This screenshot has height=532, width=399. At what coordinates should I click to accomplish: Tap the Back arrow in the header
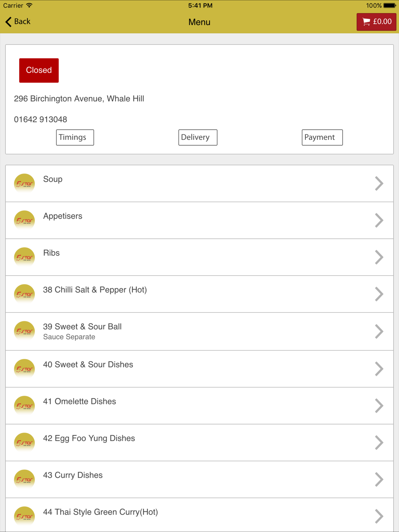[8, 22]
